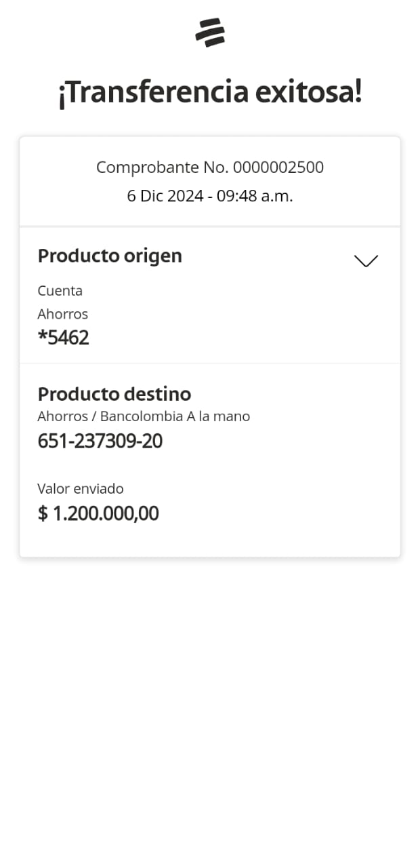The width and height of the screenshot is (420, 868).
Task: Select the origin account number *5462
Action: point(64,337)
